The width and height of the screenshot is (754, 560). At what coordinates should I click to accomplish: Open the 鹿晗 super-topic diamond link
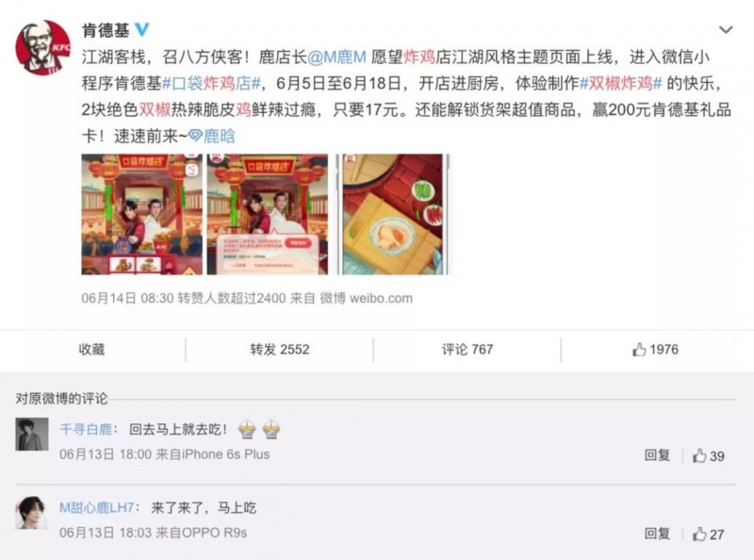pos(211,136)
